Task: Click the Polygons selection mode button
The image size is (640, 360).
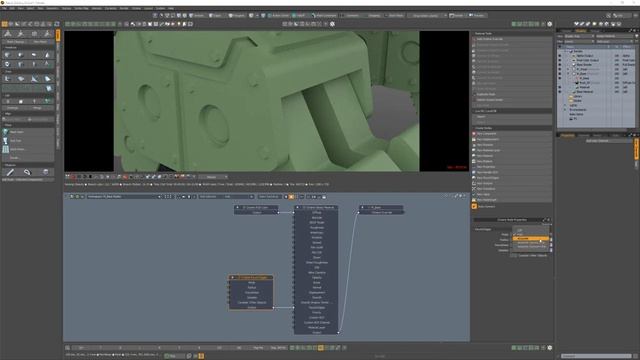Action: pyautogui.click(x=236, y=16)
